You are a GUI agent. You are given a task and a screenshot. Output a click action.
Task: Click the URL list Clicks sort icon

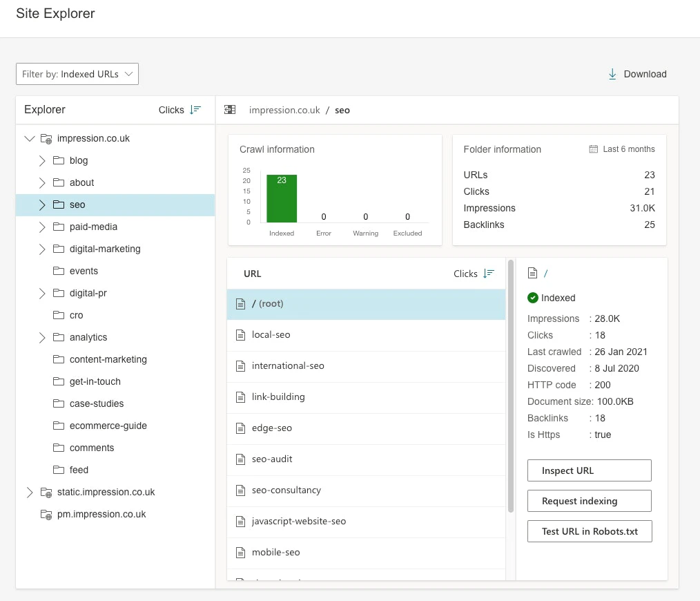click(x=489, y=274)
